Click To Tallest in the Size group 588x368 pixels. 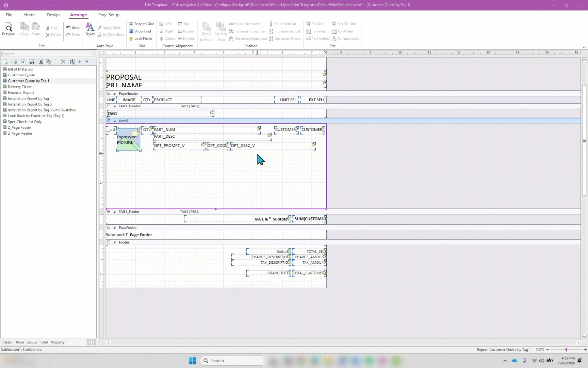(x=316, y=31)
